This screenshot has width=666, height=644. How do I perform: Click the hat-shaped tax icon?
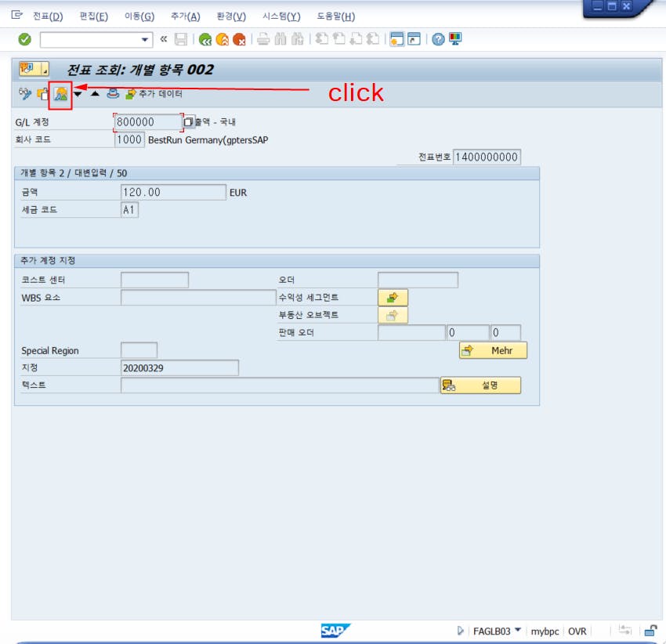tap(113, 93)
